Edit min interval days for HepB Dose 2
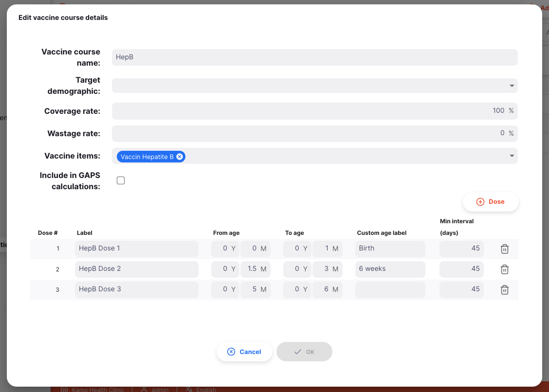Screen dimensions: 549x392 (461, 269)
